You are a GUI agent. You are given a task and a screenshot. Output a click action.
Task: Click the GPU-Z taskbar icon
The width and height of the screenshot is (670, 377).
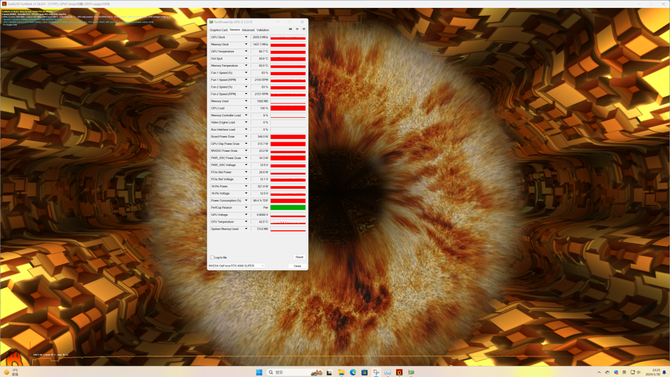(x=411, y=372)
